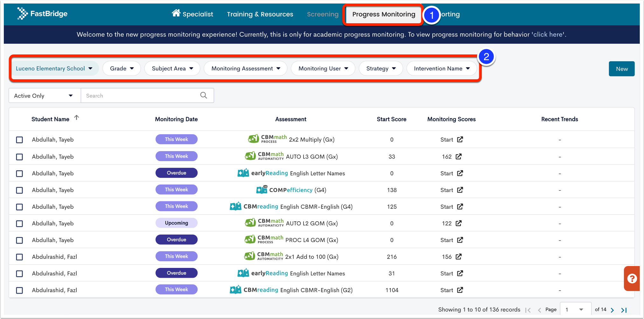
Task: Select the Progress Monitoring tab
Action: [x=384, y=14]
